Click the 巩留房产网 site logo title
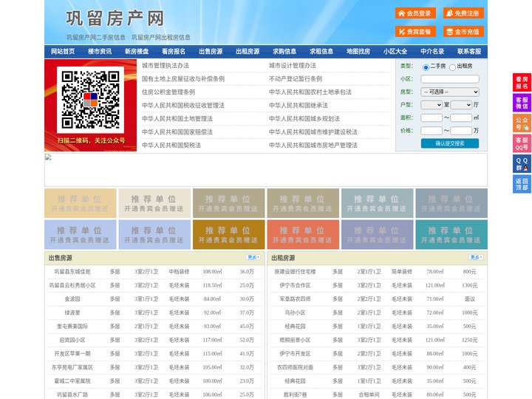The image size is (532, 399). 115,18
